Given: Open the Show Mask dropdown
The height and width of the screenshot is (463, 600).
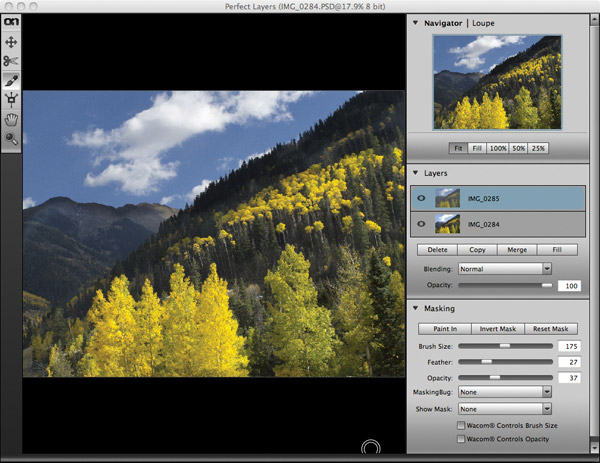Looking at the screenshot, I should coord(505,409).
